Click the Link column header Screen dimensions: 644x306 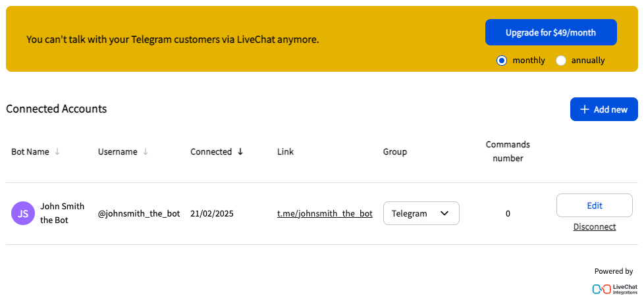(x=285, y=152)
